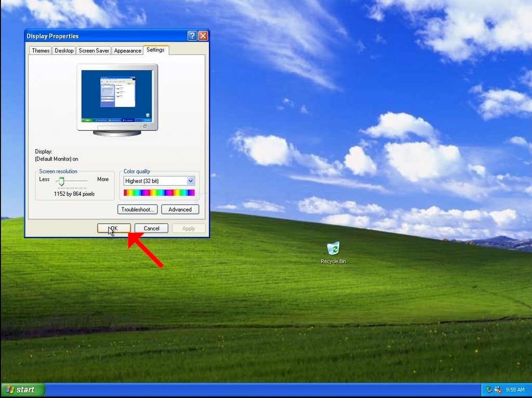Switch to the Desktop tab
532x398 pixels.
[x=64, y=50]
